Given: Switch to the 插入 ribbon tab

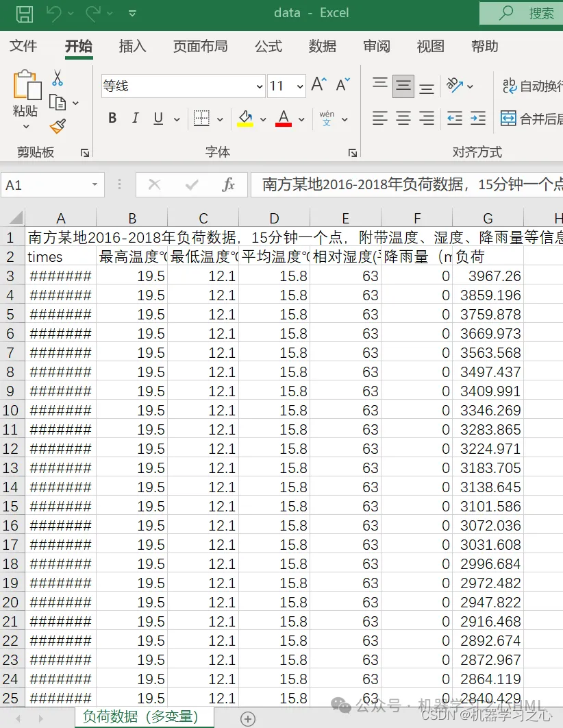Looking at the screenshot, I should tap(132, 46).
